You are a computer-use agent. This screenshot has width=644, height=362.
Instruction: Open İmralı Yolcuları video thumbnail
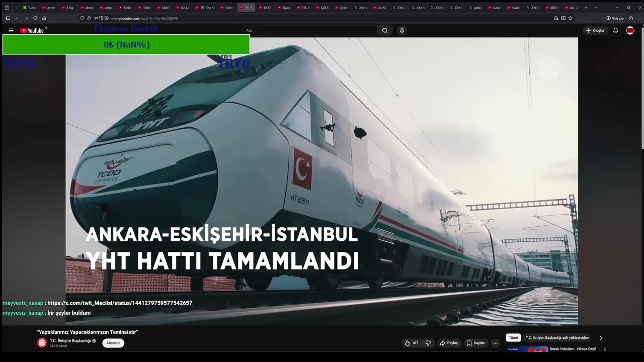[527, 349]
